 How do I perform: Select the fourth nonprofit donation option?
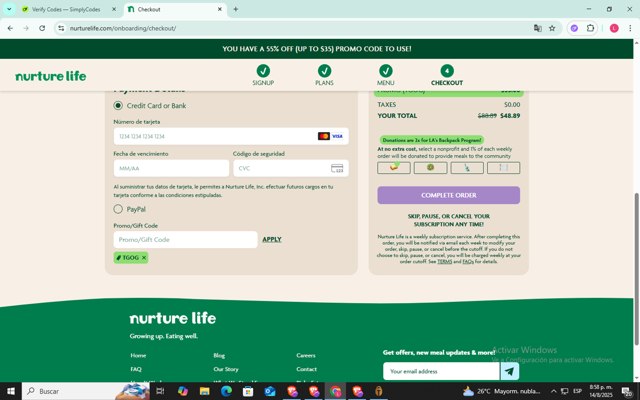pos(503,168)
